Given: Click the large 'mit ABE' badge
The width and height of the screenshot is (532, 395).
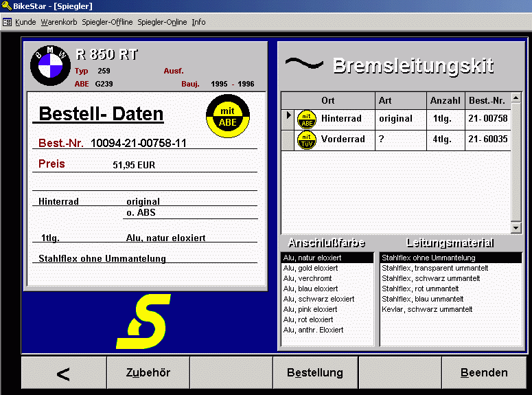Looking at the screenshot, I should [228, 116].
